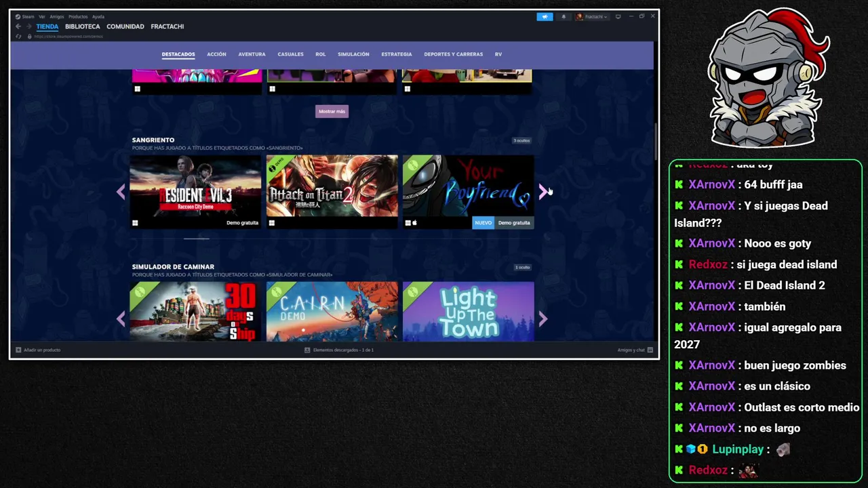The width and height of the screenshot is (868, 488).
Task: Open the notifications bell
Action: (x=563, y=16)
